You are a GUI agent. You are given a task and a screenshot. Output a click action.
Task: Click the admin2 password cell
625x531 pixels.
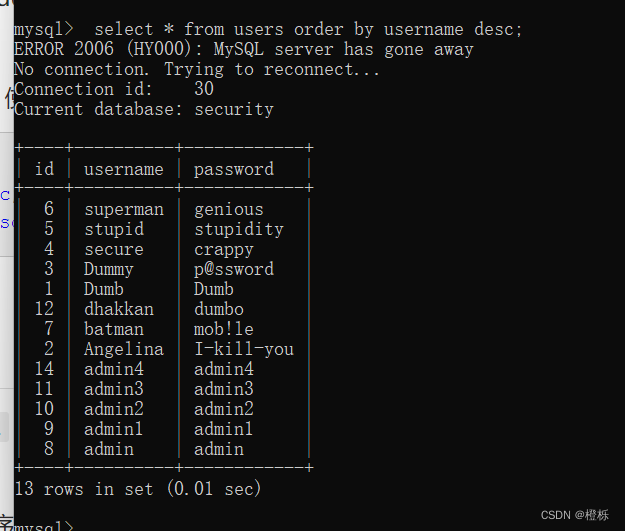click(223, 409)
